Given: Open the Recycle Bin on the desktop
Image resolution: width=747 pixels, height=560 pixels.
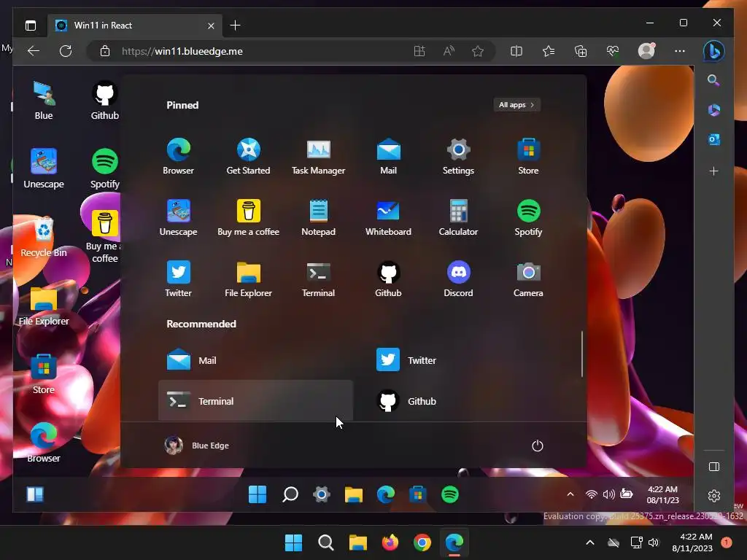Looking at the screenshot, I should 44,237.
